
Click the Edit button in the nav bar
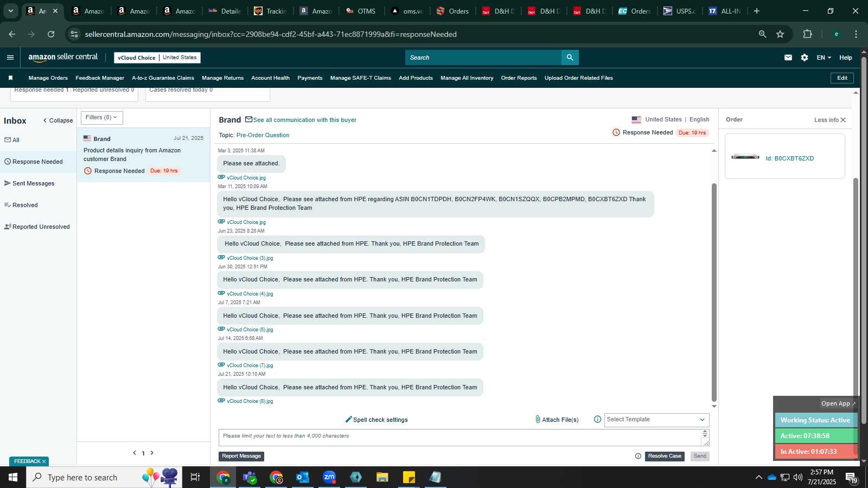point(842,78)
